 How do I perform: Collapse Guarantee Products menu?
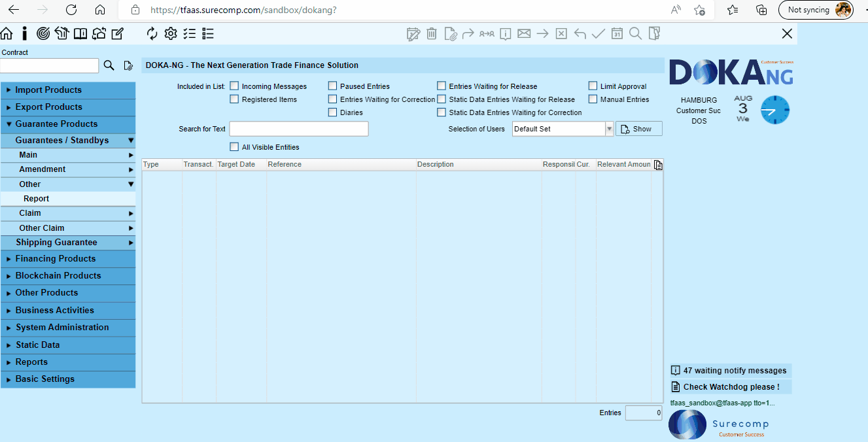(x=68, y=124)
